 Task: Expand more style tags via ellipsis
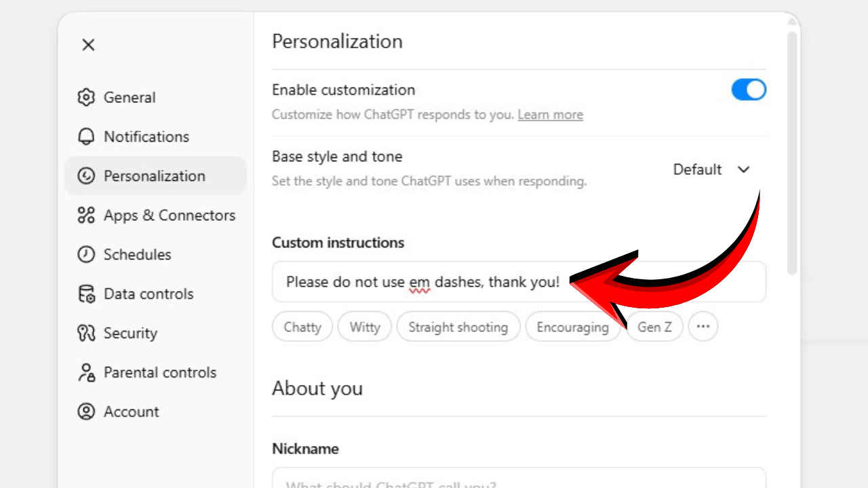pos(703,326)
